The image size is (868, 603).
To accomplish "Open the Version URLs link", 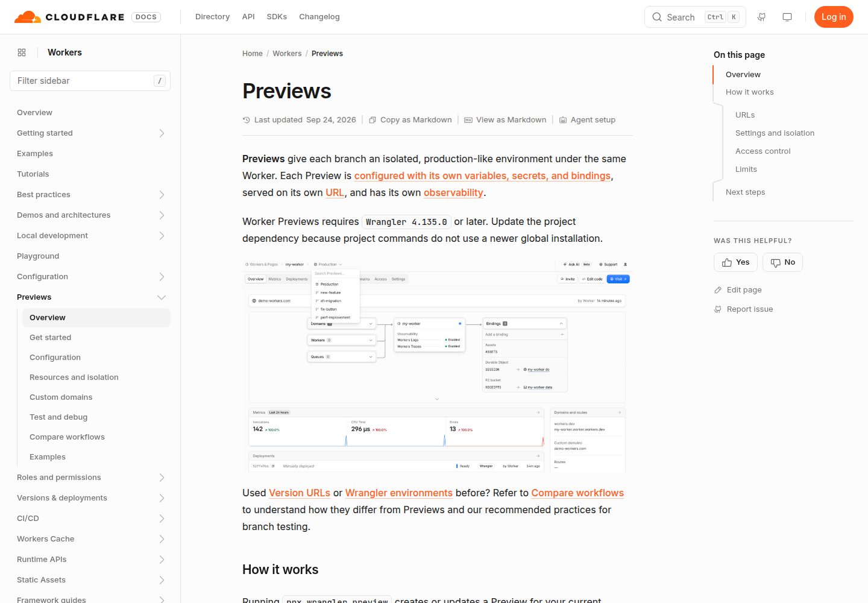I will tap(300, 493).
